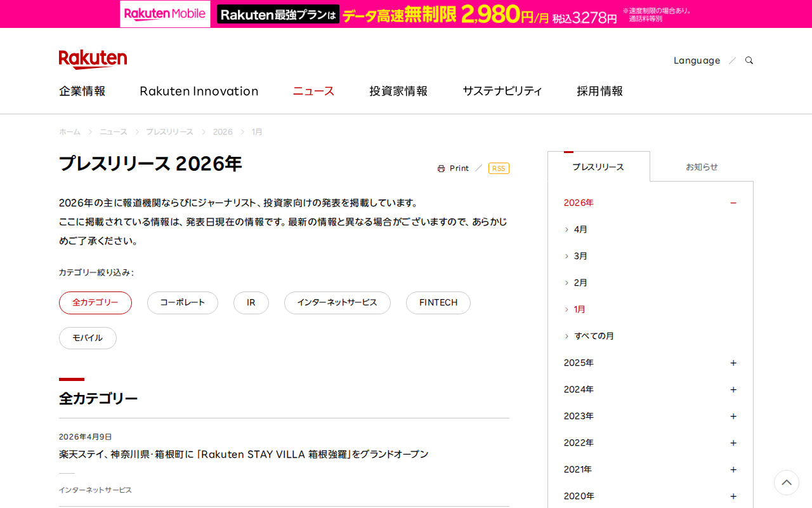
Task: Click the プレスリリース breadcrumb link
Action: 169,131
